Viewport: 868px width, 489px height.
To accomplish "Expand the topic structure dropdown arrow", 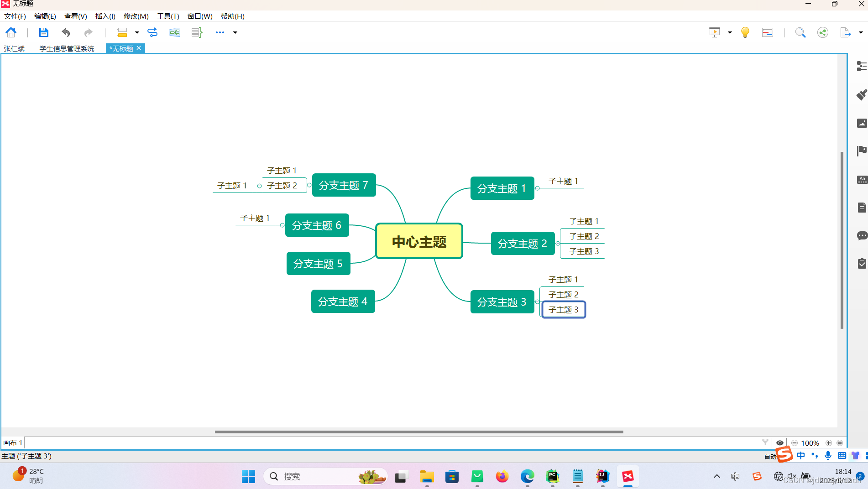I will click(136, 32).
